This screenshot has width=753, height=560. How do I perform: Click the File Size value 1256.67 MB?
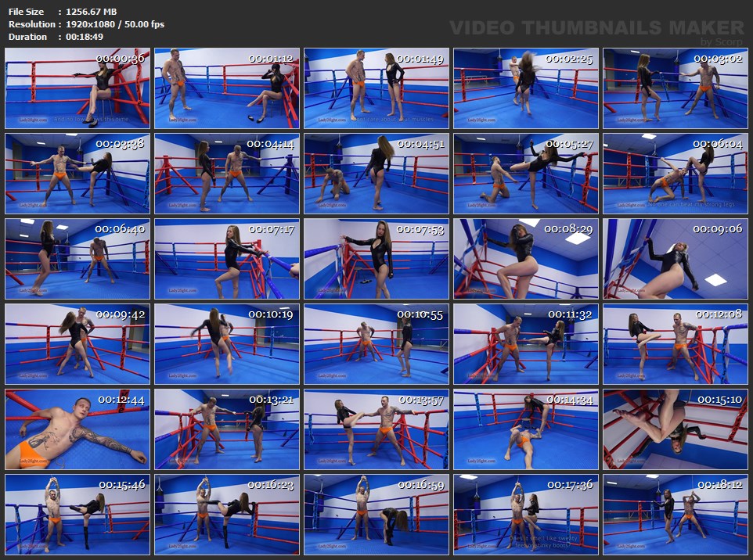tap(92, 12)
